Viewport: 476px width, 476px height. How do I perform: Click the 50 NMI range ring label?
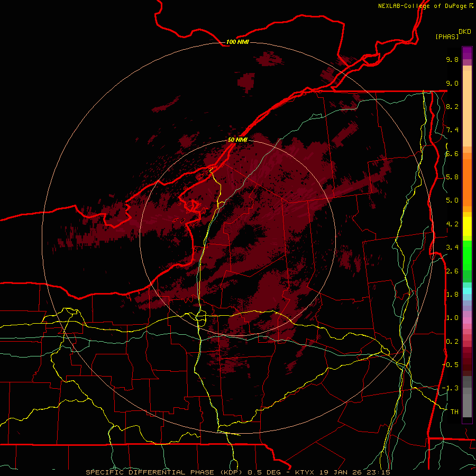coord(237,140)
